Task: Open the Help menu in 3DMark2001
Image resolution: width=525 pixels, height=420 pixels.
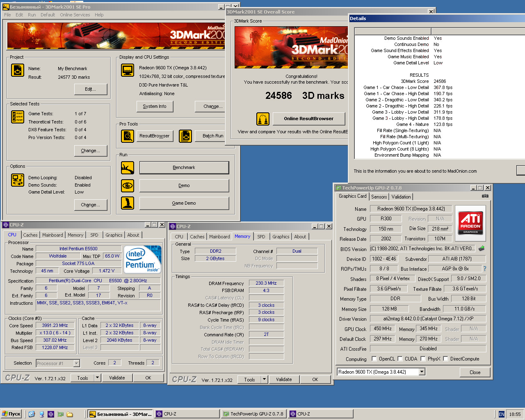Action: tap(99, 15)
